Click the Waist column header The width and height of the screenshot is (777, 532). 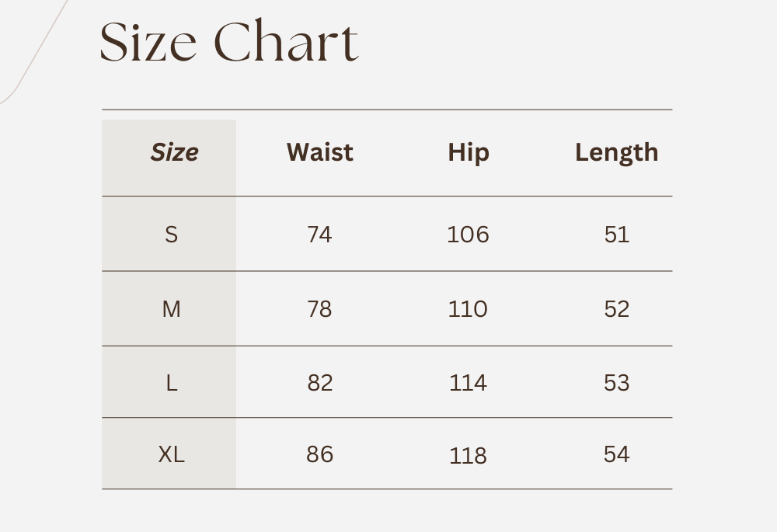tap(319, 152)
